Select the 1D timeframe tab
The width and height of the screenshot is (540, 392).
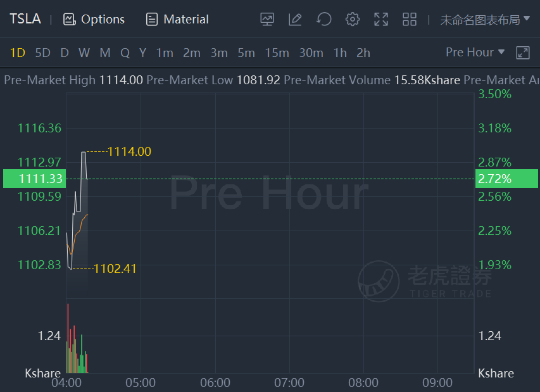18,53
